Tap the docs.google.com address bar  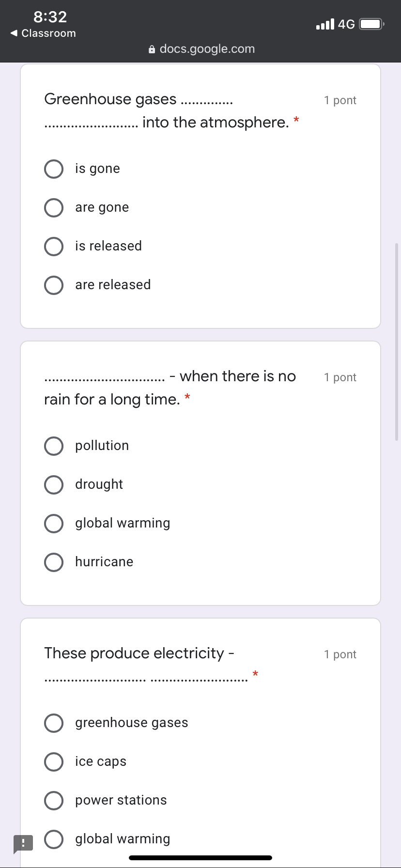[207, 49]
